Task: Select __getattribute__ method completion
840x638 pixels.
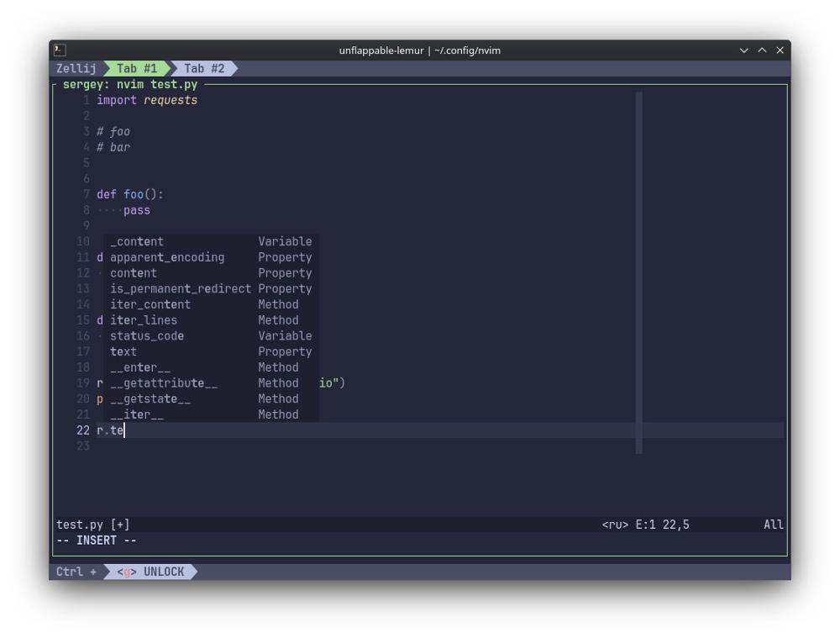Action: pyautogui.click(x=211, y=382)
